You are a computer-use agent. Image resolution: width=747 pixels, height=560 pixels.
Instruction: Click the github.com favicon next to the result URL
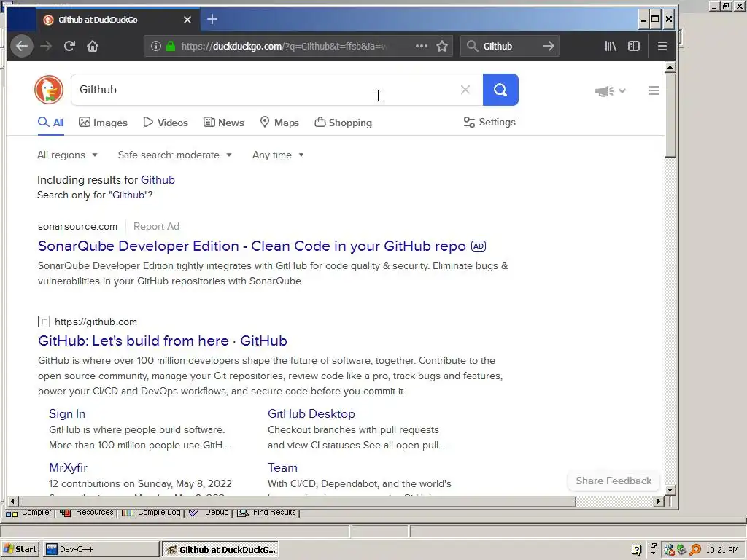43,322
